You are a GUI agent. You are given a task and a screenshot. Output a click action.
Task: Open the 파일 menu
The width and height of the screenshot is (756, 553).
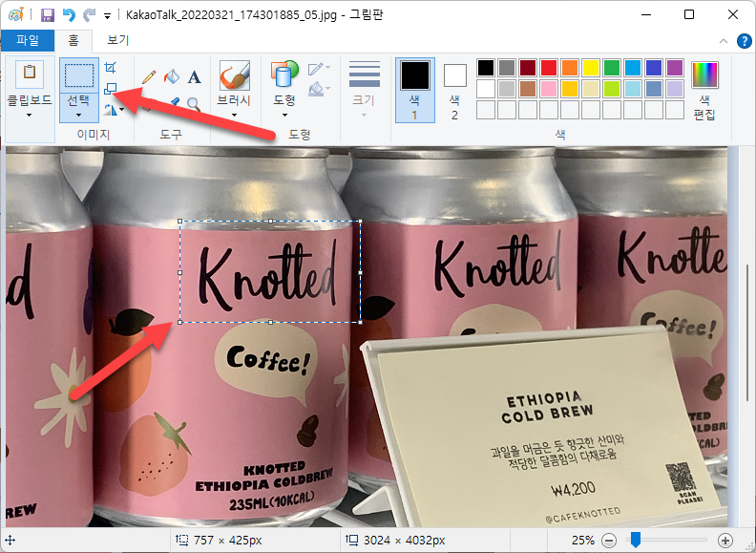point(28,40)
